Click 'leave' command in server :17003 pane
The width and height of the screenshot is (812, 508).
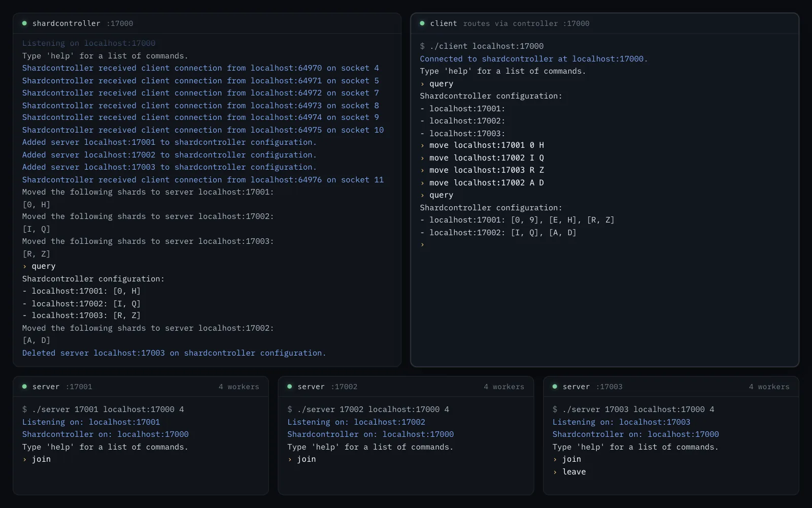[x=569, y=472]
